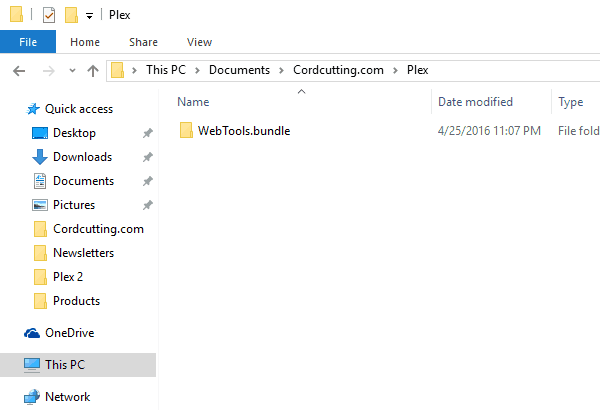This screenshot has width=600, height=410.
Task: Click the File fold type cell
Action: [579, 131]
